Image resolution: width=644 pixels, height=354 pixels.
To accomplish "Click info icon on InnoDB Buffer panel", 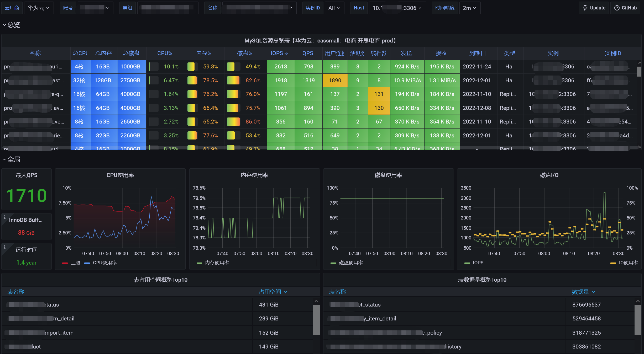I will coord(4,217).
